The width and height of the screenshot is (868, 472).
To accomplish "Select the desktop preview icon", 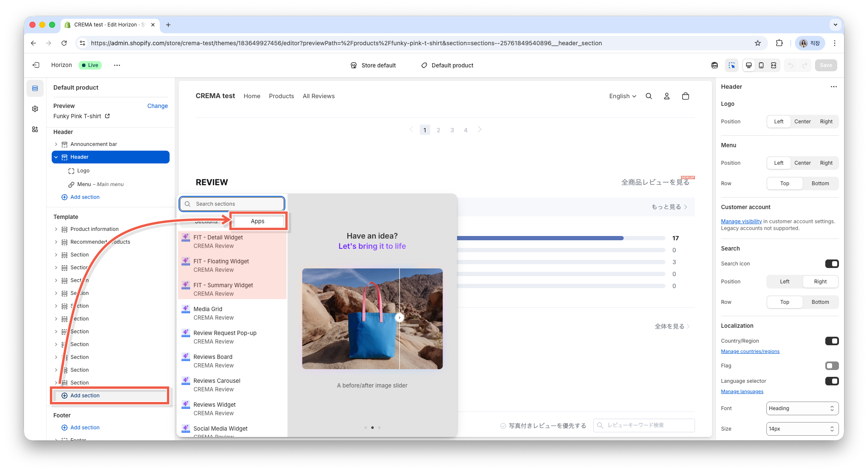I will 748,65.
